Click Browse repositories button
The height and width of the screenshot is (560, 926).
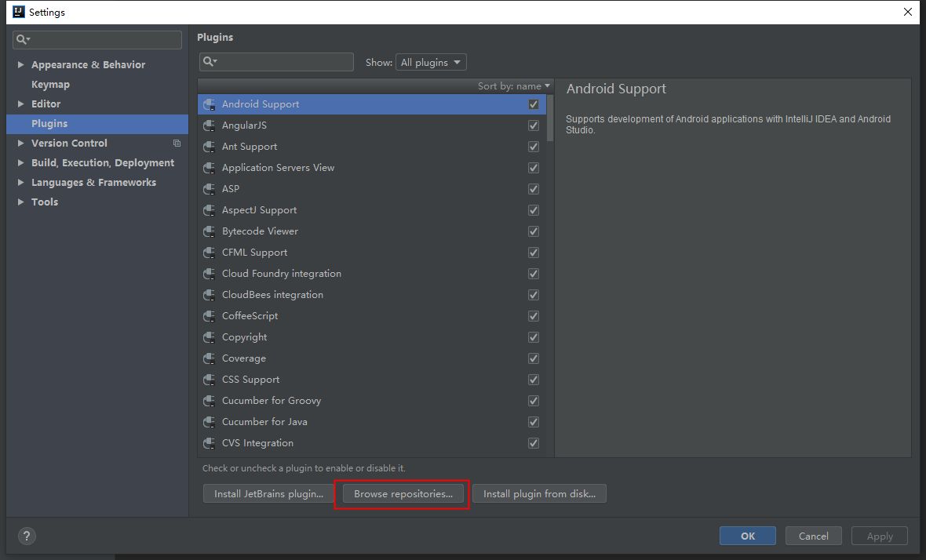click(x=403, y=494)
